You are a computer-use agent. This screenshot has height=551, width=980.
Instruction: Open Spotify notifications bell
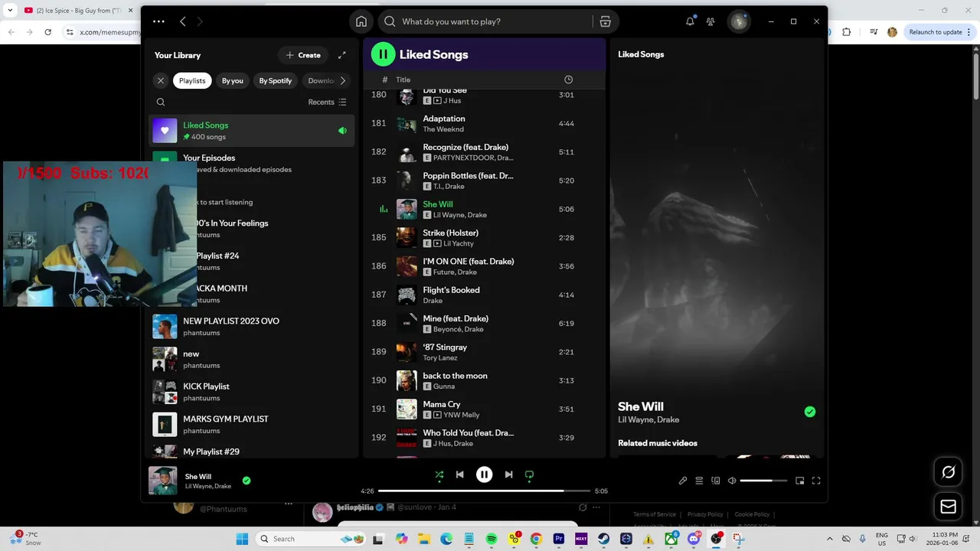[690, 21]
